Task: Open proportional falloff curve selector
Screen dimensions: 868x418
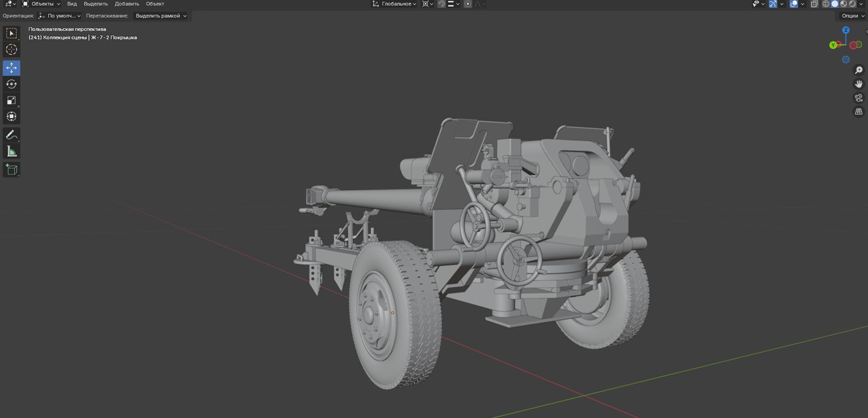Action: 481,3
